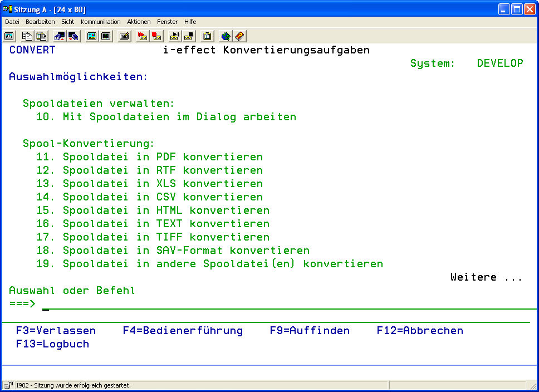This screenshot has width=539, height=392.
Task: Open the Sicht menu
Action: point(68,22)
